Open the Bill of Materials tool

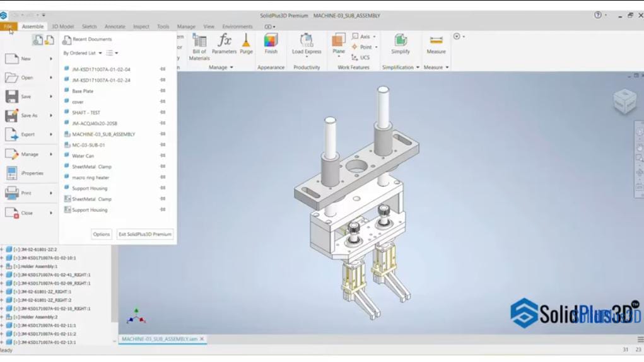pyautogui.click(x=199, y=46)
